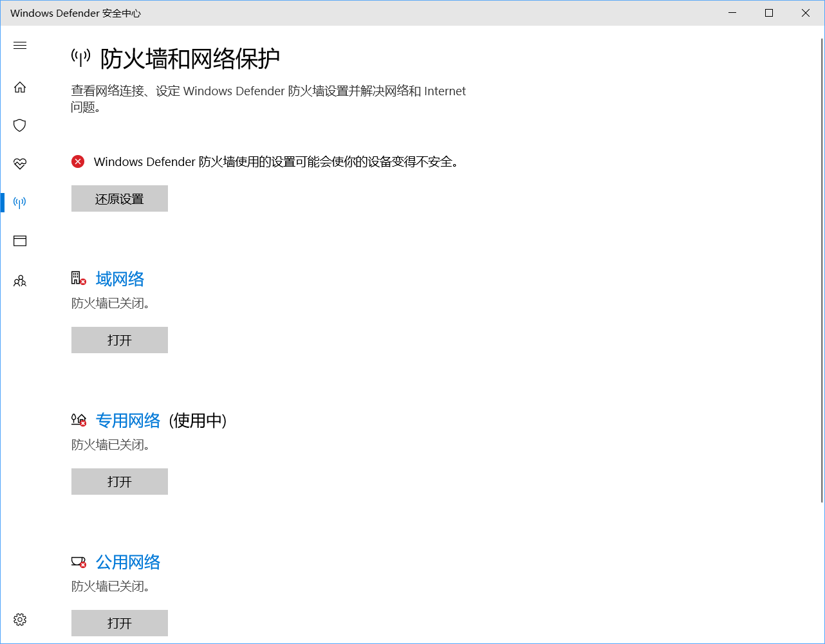Image resolution: width=825 pixels, height=644 pixels.
Task: Click the red error icon near the warning message
Action: [x=78, y=161]
